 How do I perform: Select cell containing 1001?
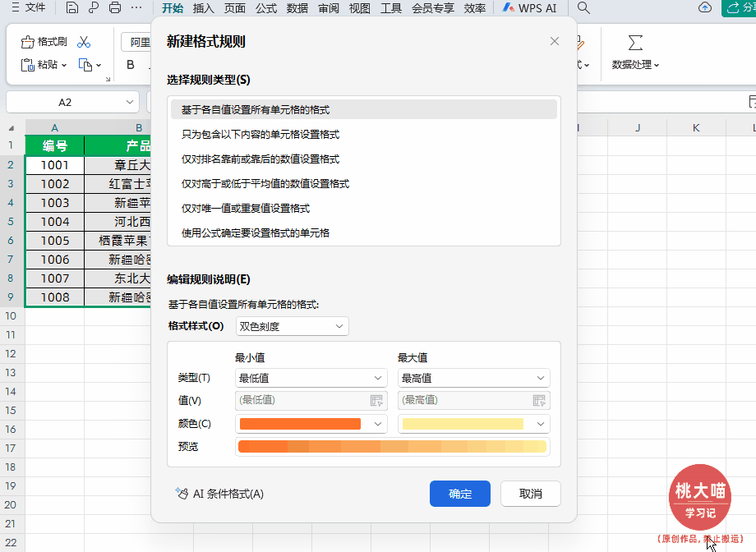(x=55, y=165)
